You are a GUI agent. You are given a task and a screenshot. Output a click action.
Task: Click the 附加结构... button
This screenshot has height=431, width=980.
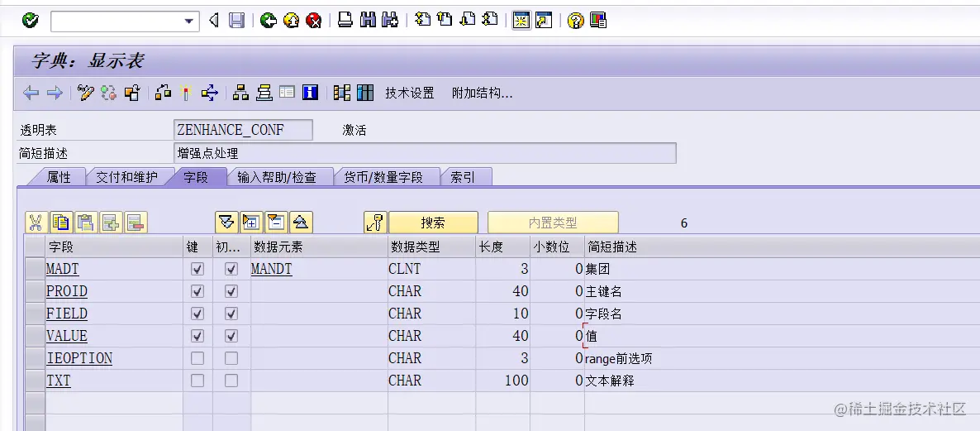click(x=482, y=93)
